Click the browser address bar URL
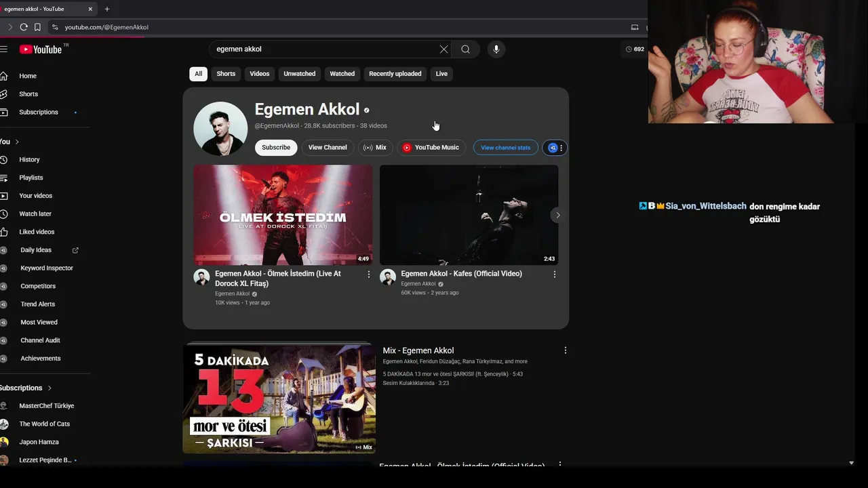This screenshot has width=868, height=488. 106,27
